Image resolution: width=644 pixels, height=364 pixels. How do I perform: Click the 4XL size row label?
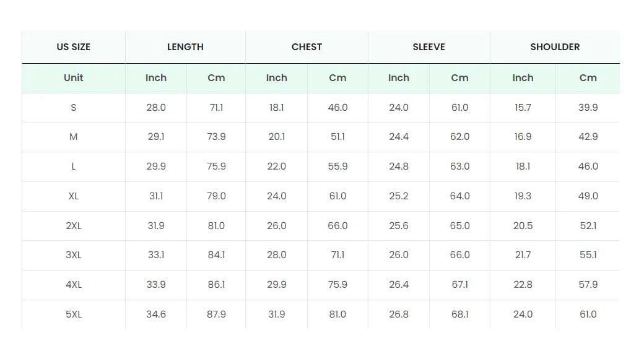coord(74,284)
